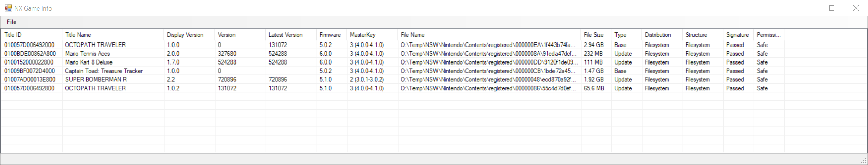Click display version 2.2 cell
Screen dimensions: 868x165
click(171, 79)
